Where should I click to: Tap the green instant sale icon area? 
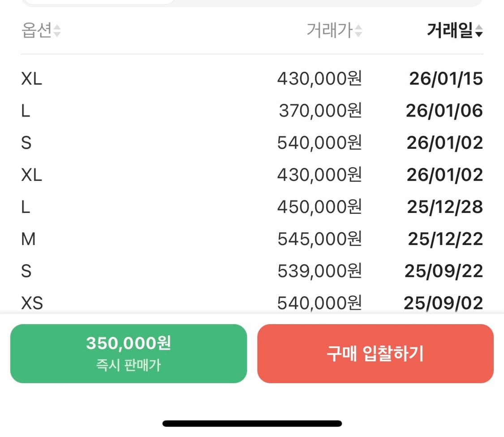coord(129,354)
